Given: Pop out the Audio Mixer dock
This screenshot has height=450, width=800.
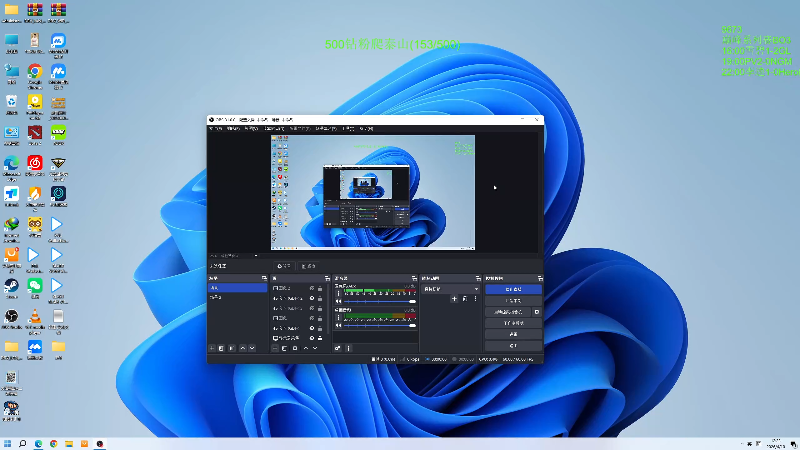Looking at the screenshot, I should coord(414,278).
